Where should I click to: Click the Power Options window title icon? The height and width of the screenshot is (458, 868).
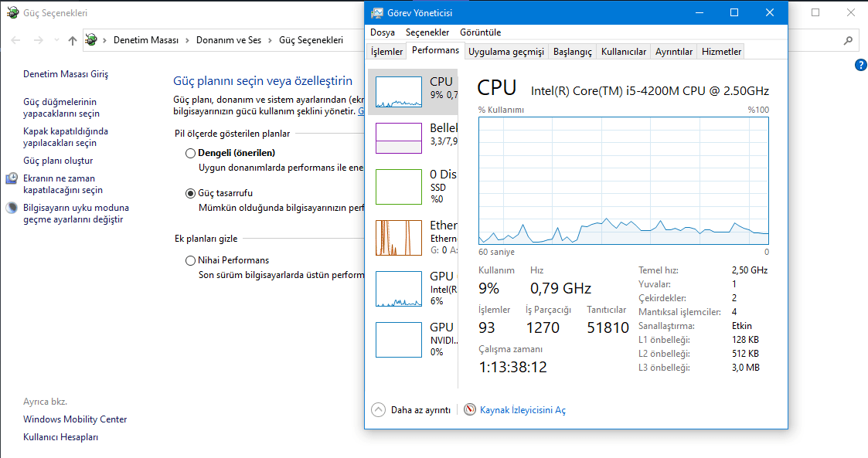(x=12, y=12)
